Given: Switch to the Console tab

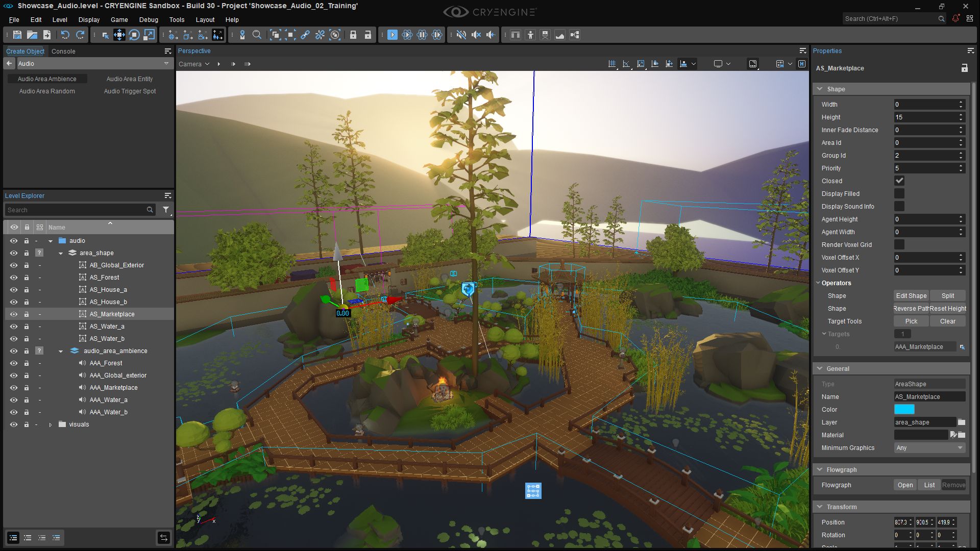Looking at the screenshot, I should tap(63, 51).
